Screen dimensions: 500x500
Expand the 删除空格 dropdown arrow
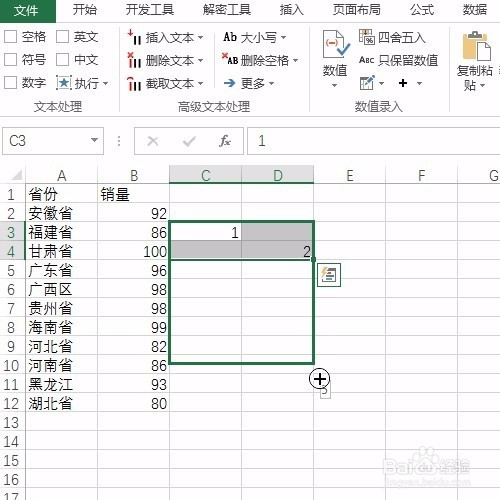coord(295,61)
